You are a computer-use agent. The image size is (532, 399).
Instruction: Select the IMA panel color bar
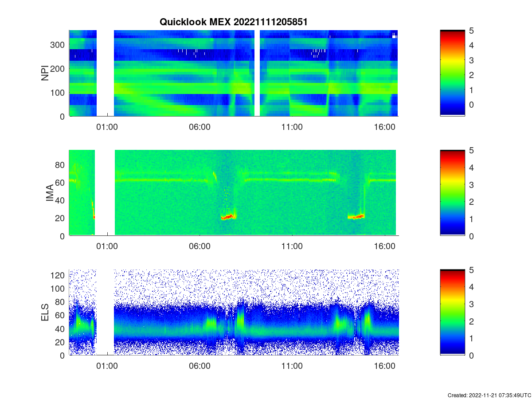click(452, 193)
